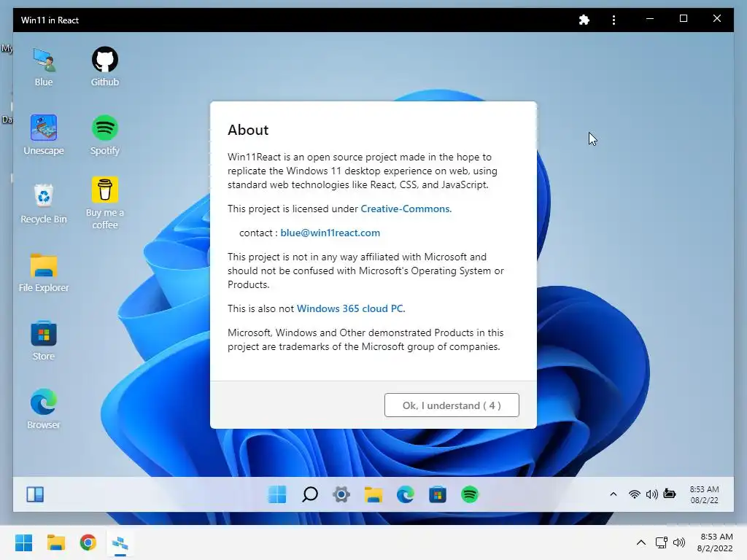Open the Recycle Bin desktop icon
Screen dimensions: 747x560
44,204
